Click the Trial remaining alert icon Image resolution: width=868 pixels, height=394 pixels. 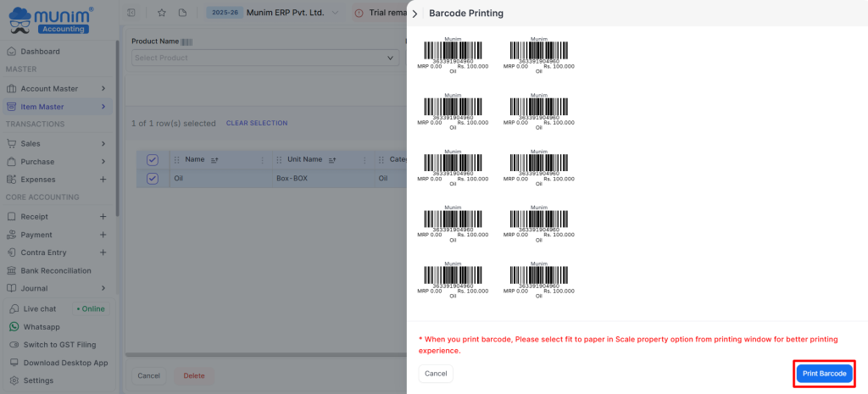[359, 13]
